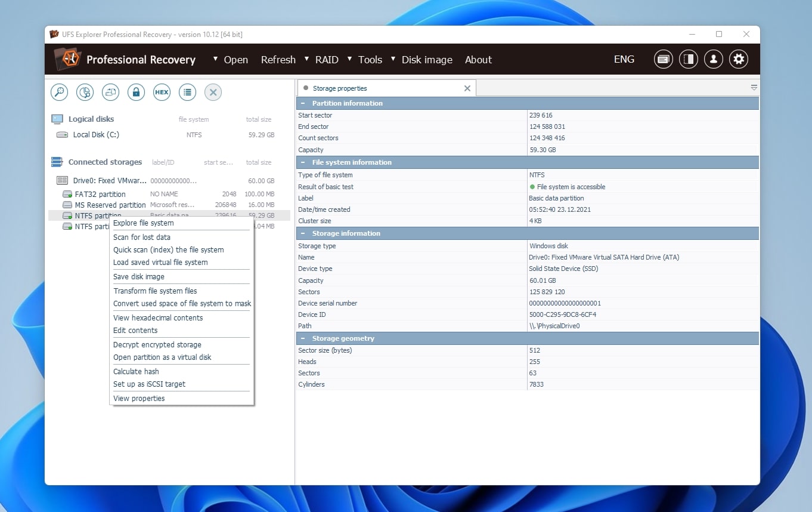Click the Logical disks monitor icon
Viewport: 812px width, 512px height.
[x=57, y=119]
